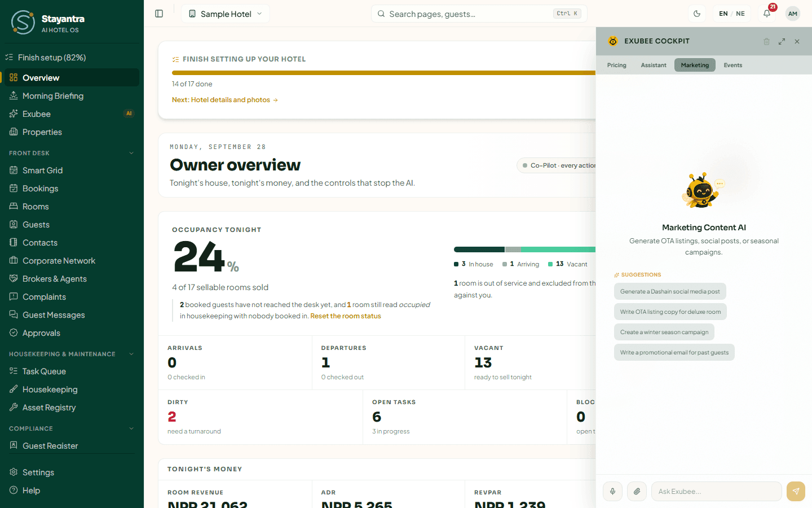Open Settings in the sidebar
Screen dimensions: 812x508
tap(72, 472)
